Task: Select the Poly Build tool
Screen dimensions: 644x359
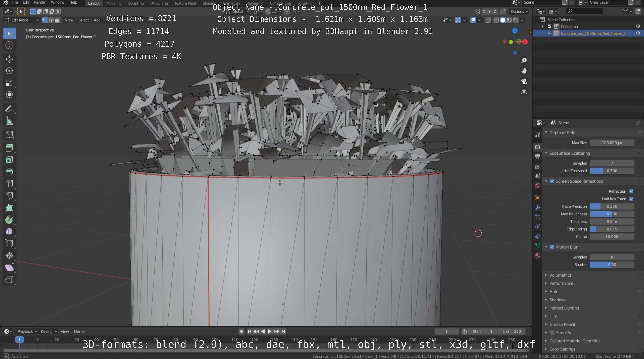Action: pos(10,208)
